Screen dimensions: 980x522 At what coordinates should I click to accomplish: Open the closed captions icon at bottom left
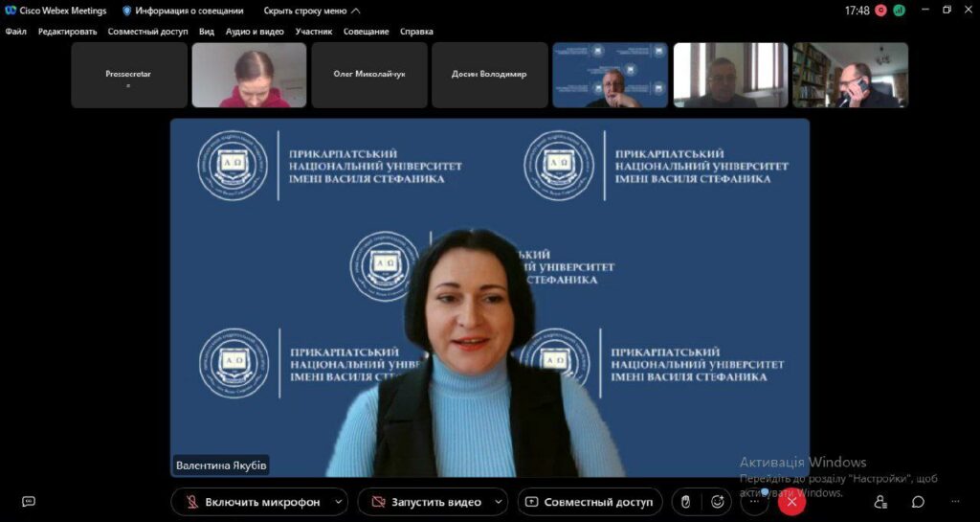point(29,501)
